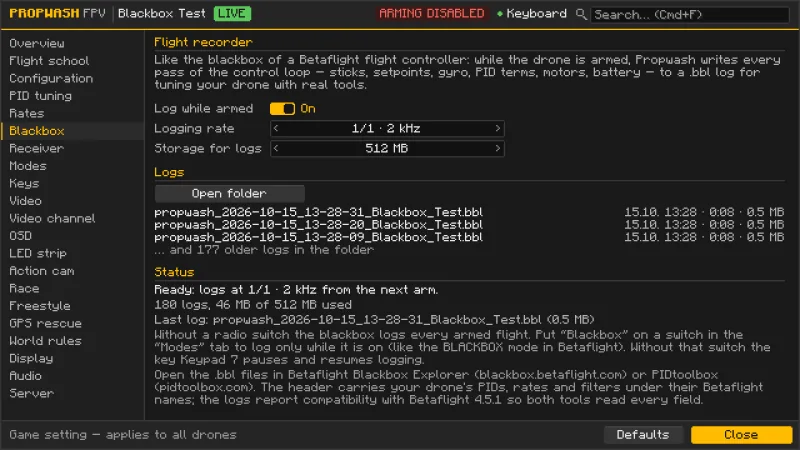Open the Race tab
Screen dimensions: 800x450
[x=72, y=288]
